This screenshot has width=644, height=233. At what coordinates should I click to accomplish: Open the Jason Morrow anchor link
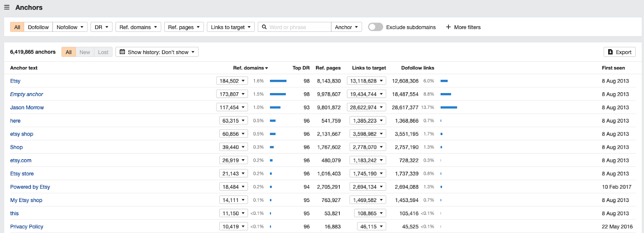pos(27,108)
